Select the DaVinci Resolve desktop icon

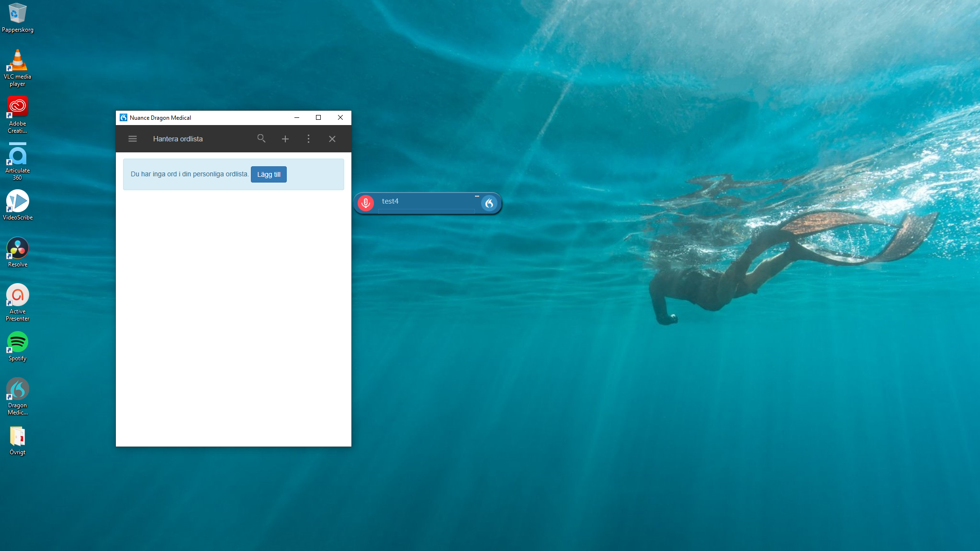click(x=18, y=248)
